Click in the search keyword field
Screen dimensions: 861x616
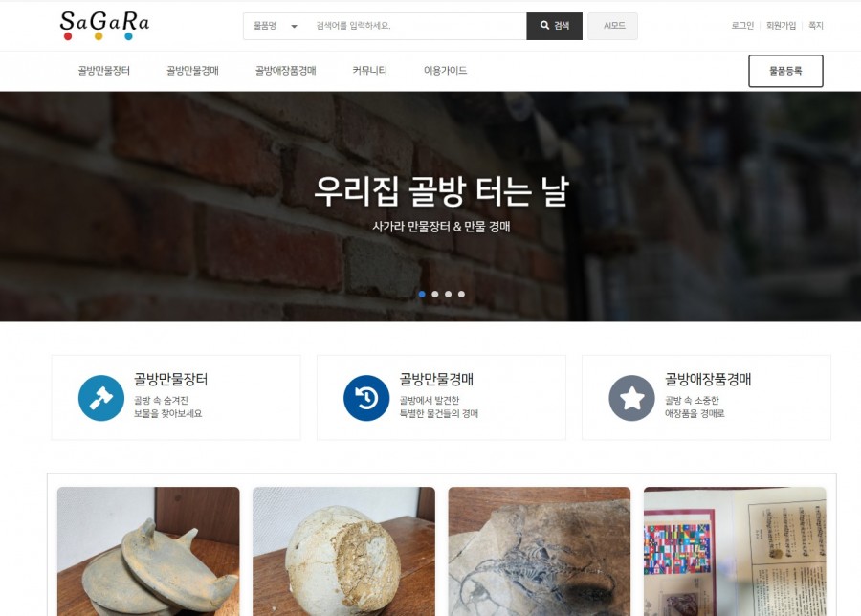[x=416, y=26]
